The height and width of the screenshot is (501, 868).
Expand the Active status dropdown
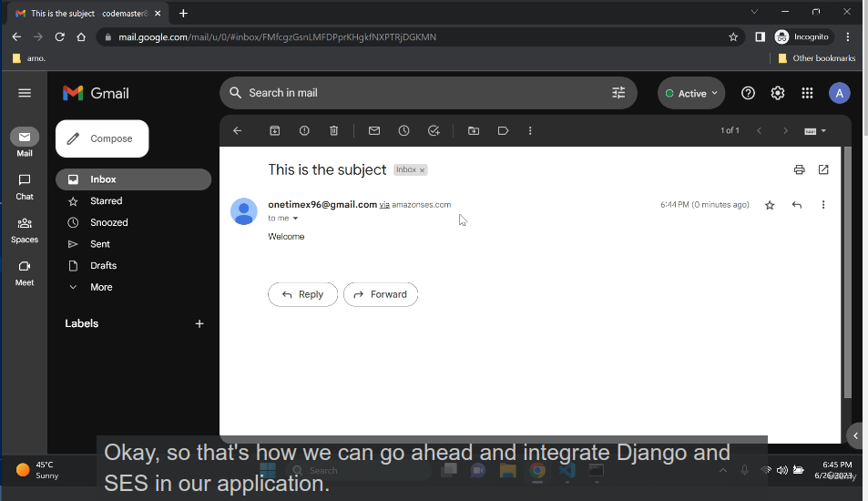pos(691,93)
